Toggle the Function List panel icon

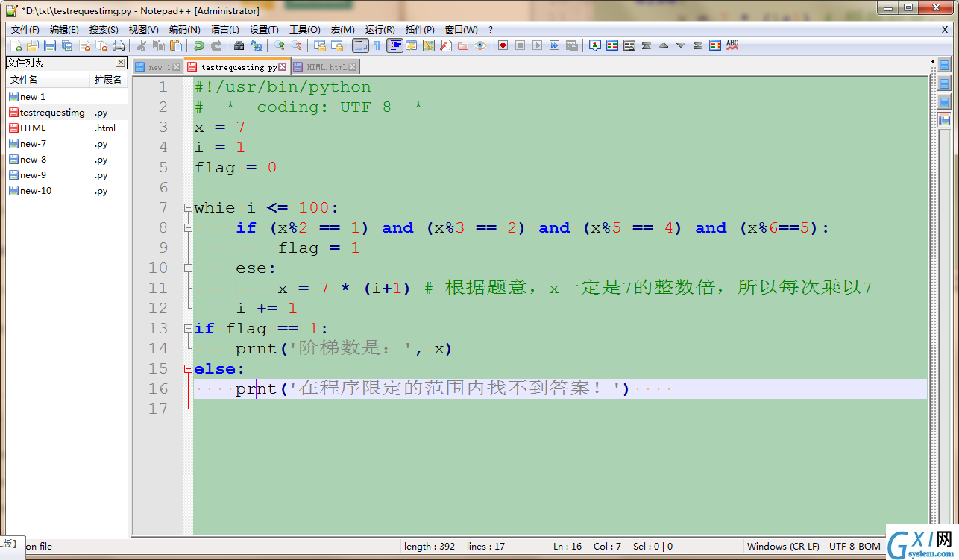point(445,45)
